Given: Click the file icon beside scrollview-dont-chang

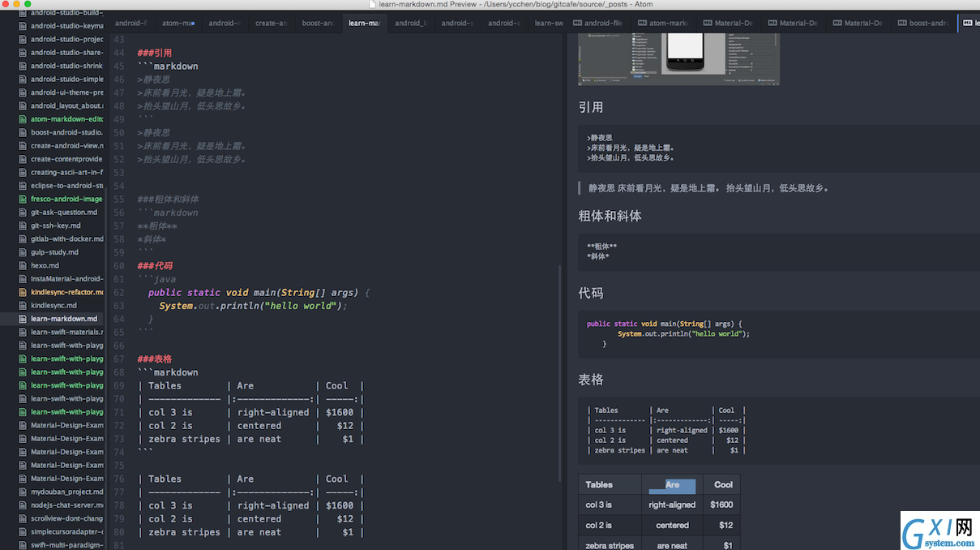Looking at the screenshot, I should tap(23, 518).
